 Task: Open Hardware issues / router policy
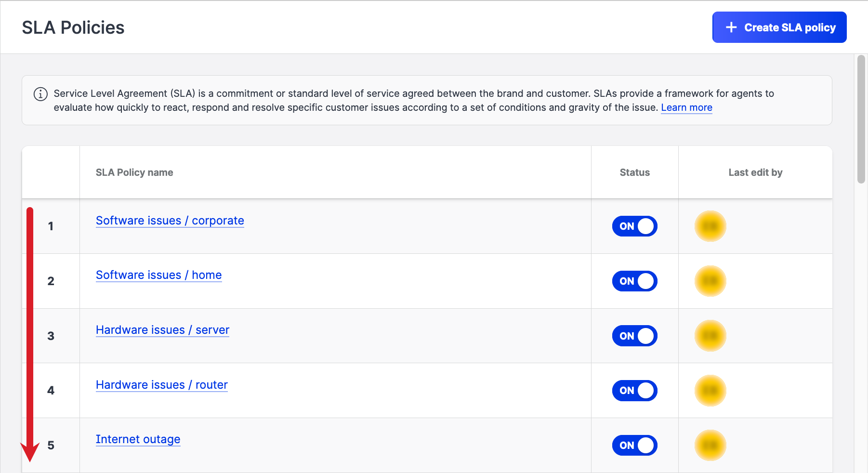161,385
